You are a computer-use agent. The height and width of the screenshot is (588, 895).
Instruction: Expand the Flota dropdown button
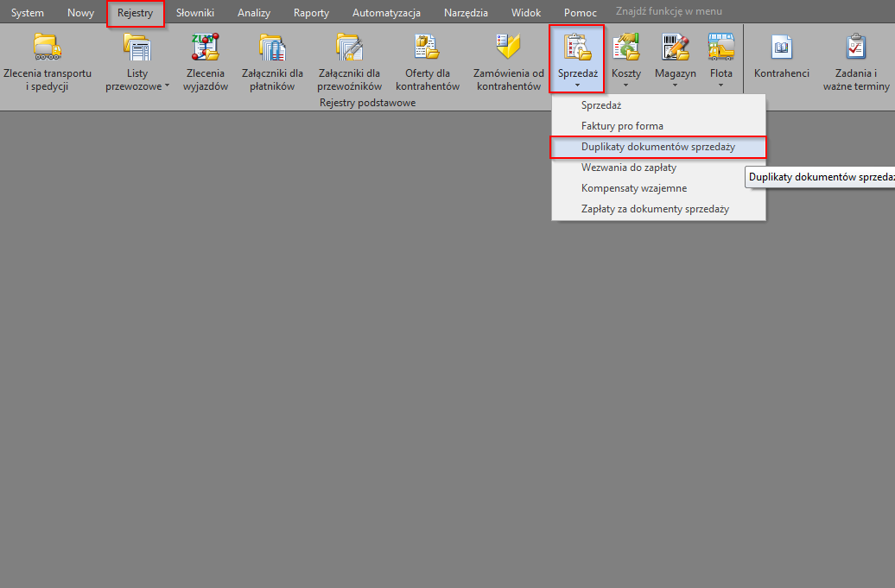[x=720, y=59]
